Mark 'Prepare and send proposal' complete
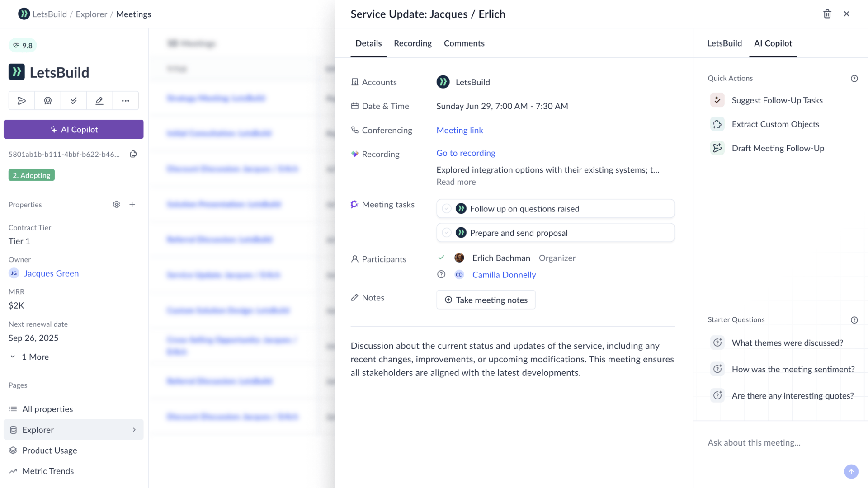Viewport: 868px width, 488px height. pyautogui.click(x=447, y=232)
